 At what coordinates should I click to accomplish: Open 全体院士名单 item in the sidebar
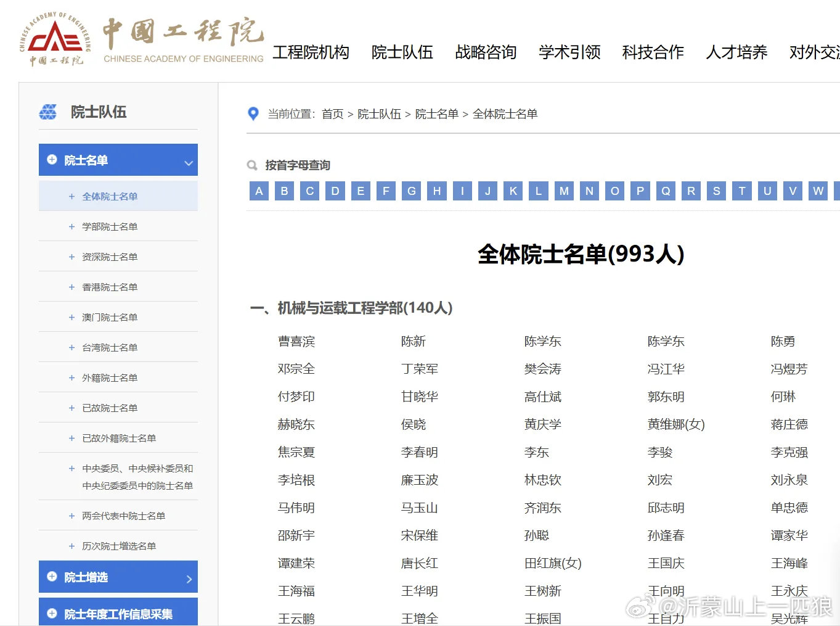tap(118, 196)
